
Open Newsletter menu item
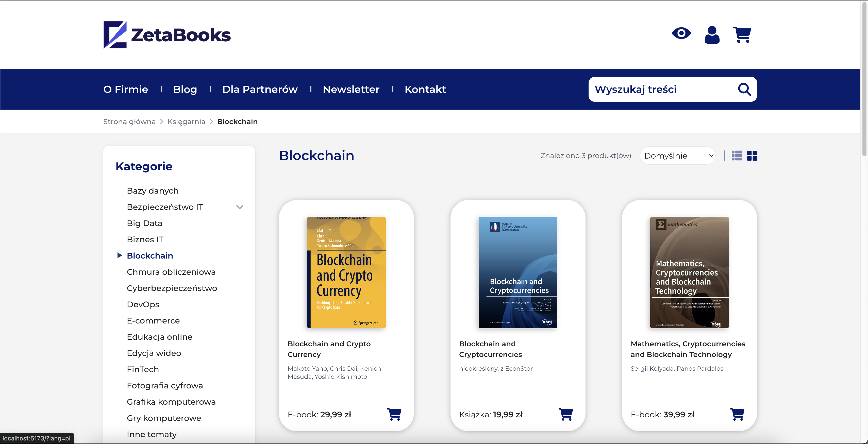[x=351, y=89]
